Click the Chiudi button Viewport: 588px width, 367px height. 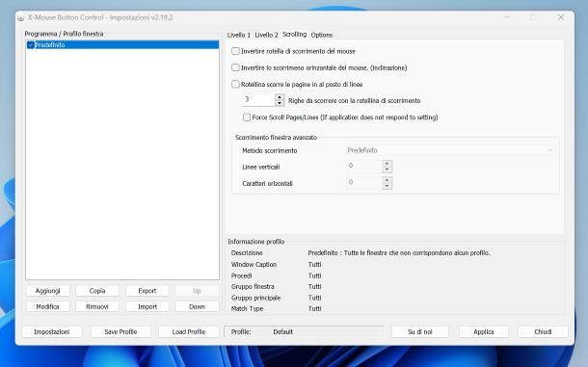point(543,331)
